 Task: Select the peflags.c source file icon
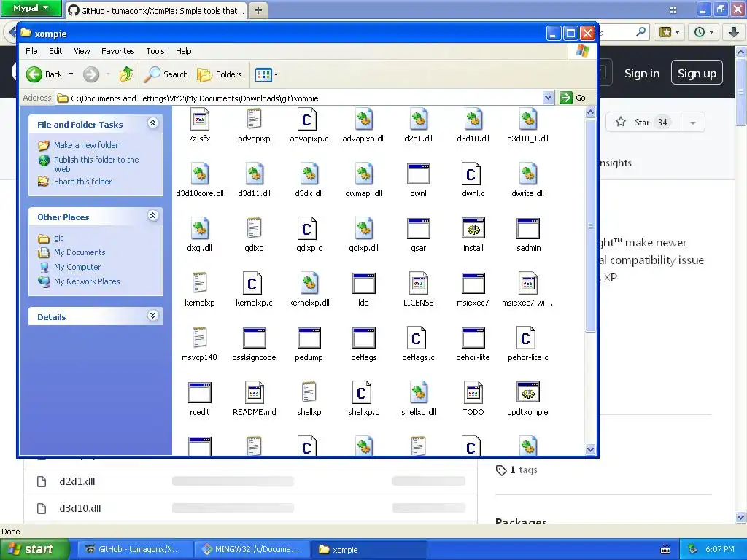[418, 338]
